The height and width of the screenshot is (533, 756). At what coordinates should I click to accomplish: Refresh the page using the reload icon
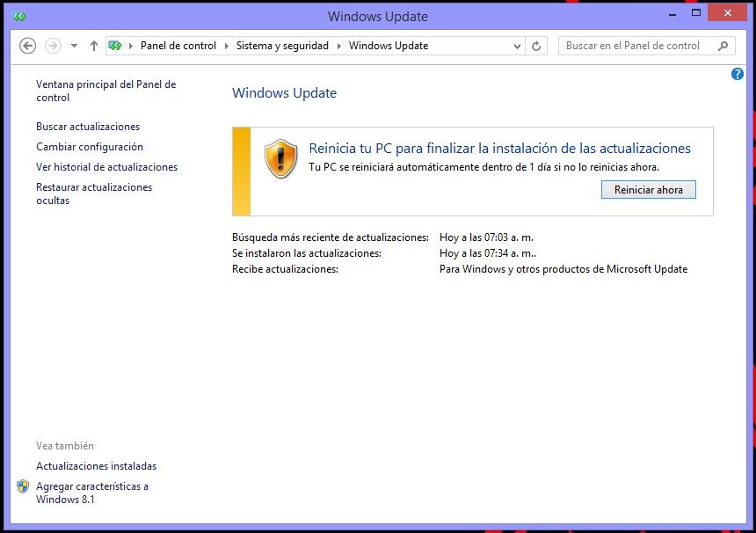pos(536,45)
